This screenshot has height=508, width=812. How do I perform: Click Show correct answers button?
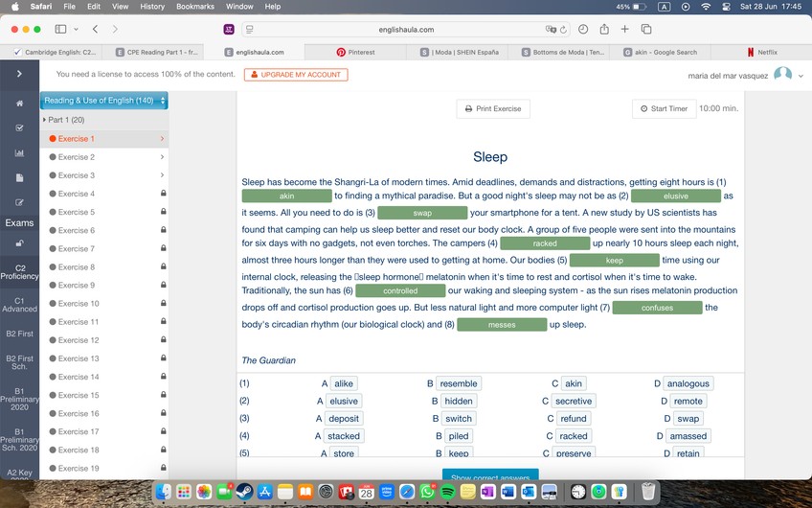point(490,475)
